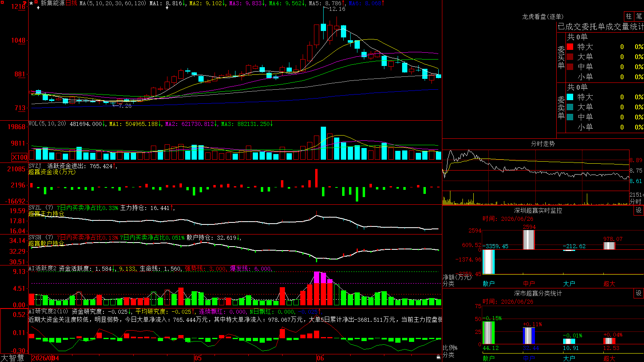The image size is (644, 362).
Task: Click the 05 month marker on timeline
Action: [198, 358]
